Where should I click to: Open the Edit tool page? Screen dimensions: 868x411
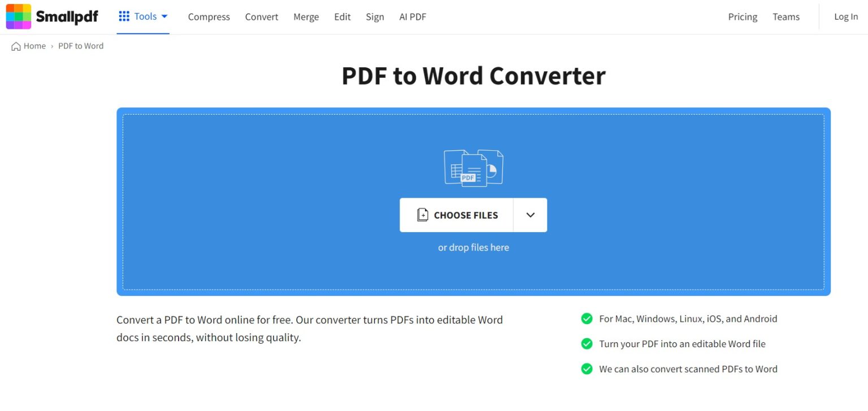[342, 17]
